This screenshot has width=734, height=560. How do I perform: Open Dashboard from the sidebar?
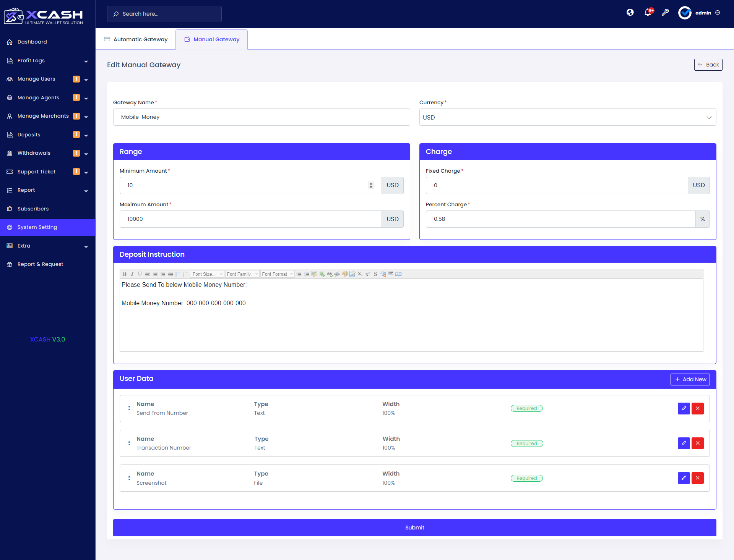point(32,42)
